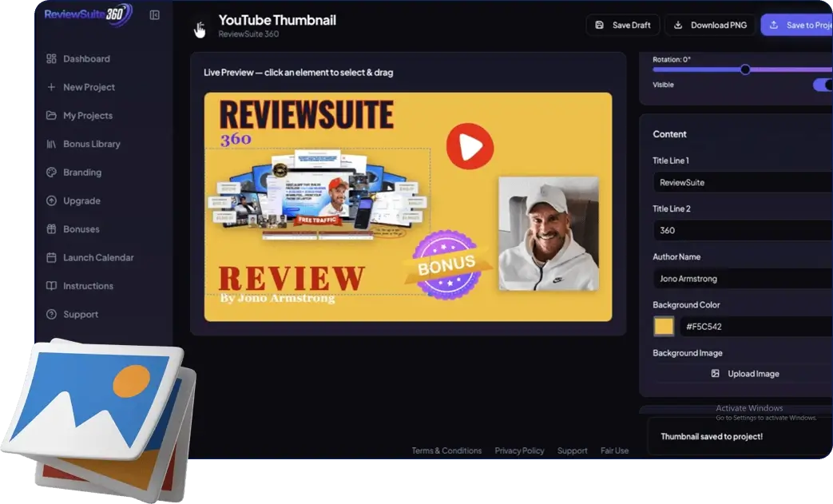Open the Privacy Policy link

519,450
